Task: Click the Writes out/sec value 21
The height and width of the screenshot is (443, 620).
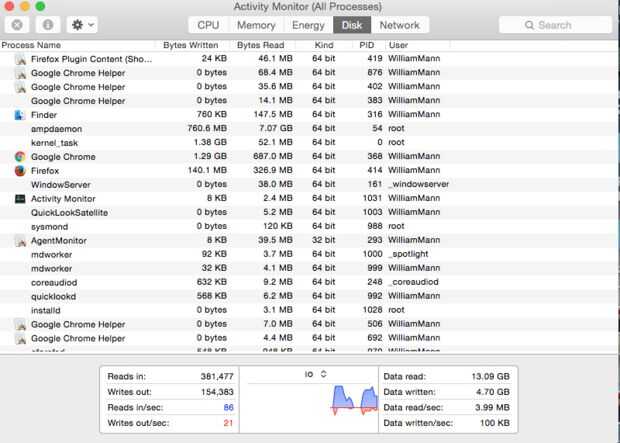Action: 229,423
